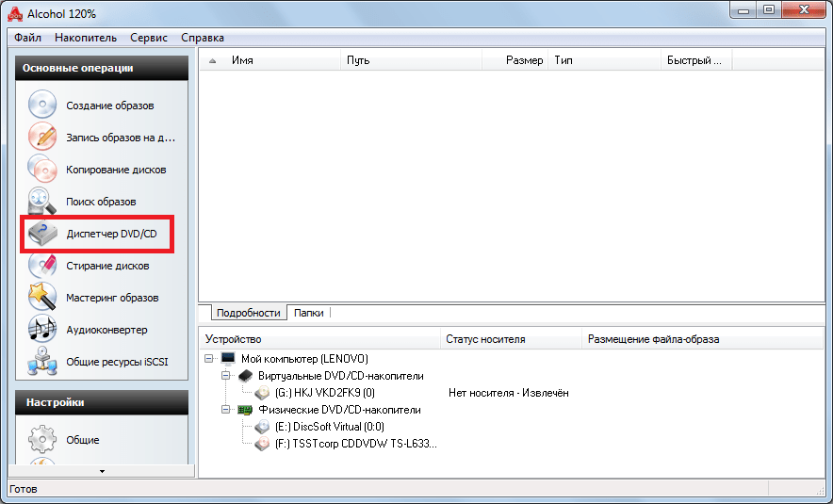Viewport: 833px width, 504px height.
Task: Open Диспетчер DVD/CD
Action: [111, 234]
